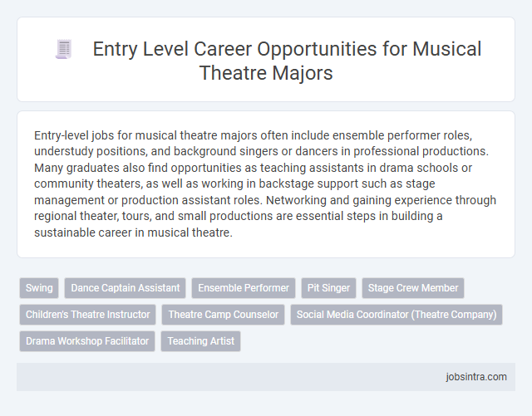Click the Stage Crew Member tag
The image size is (532, 416).
(x=413, y=288)
